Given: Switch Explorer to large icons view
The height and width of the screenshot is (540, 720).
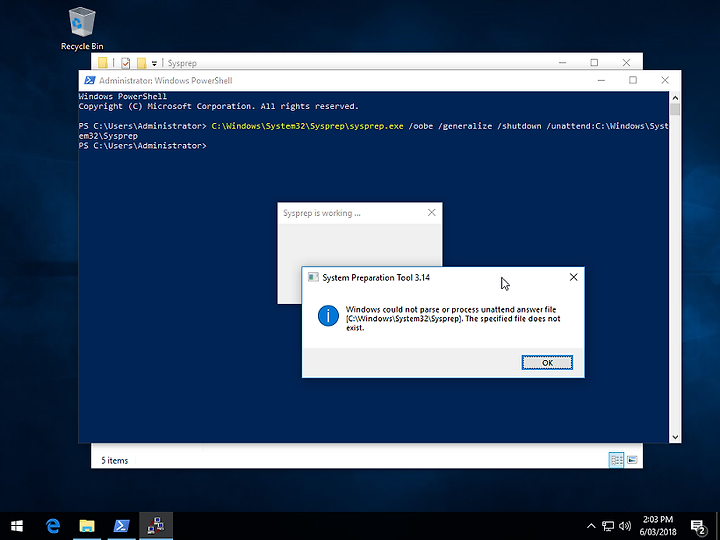Looking at the screenshot, I should pyautogui.click(x=632, y=460).
